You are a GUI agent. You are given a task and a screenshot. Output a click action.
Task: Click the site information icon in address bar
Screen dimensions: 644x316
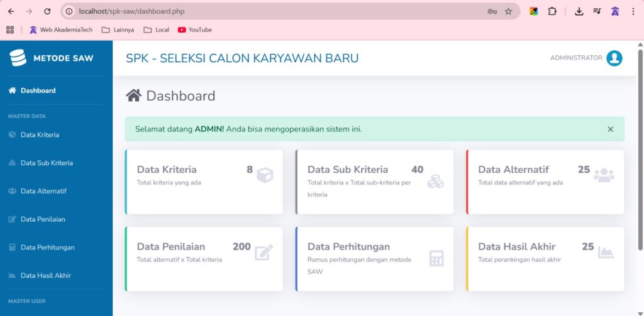69,11
